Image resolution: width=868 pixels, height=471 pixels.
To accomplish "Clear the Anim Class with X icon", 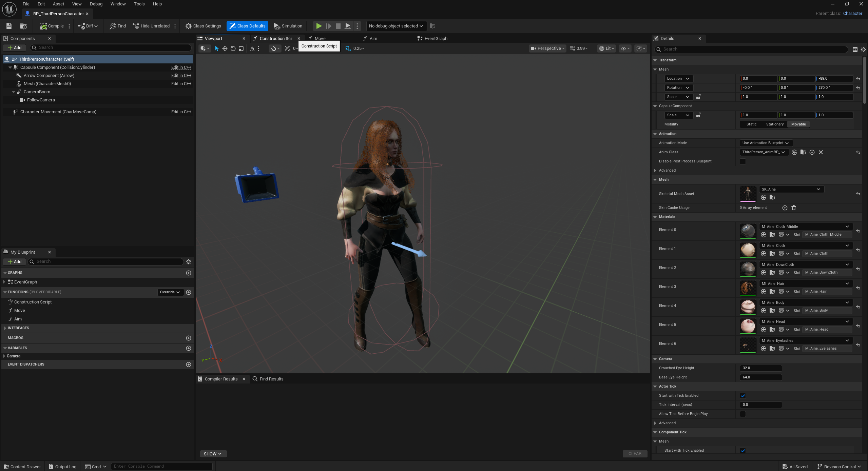I will [x=821, y=152].
